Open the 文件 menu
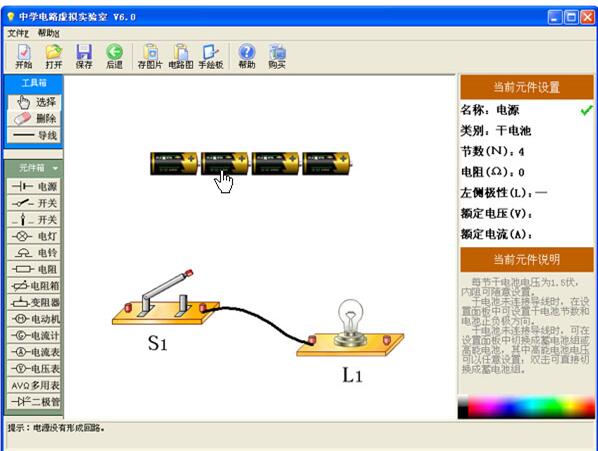Screen dimensions: 598x451 [x=18, y=34]
